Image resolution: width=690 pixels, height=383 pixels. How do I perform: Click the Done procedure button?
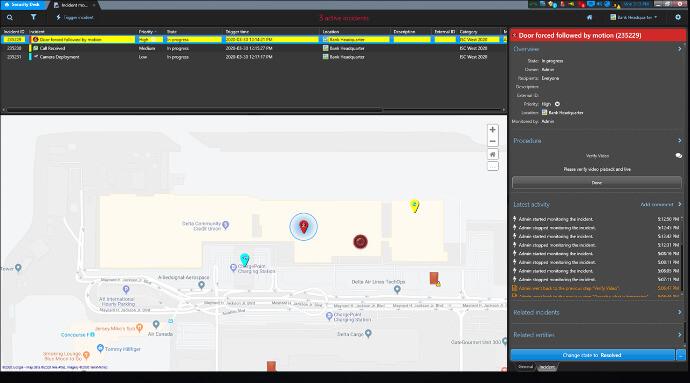(597, 182)
